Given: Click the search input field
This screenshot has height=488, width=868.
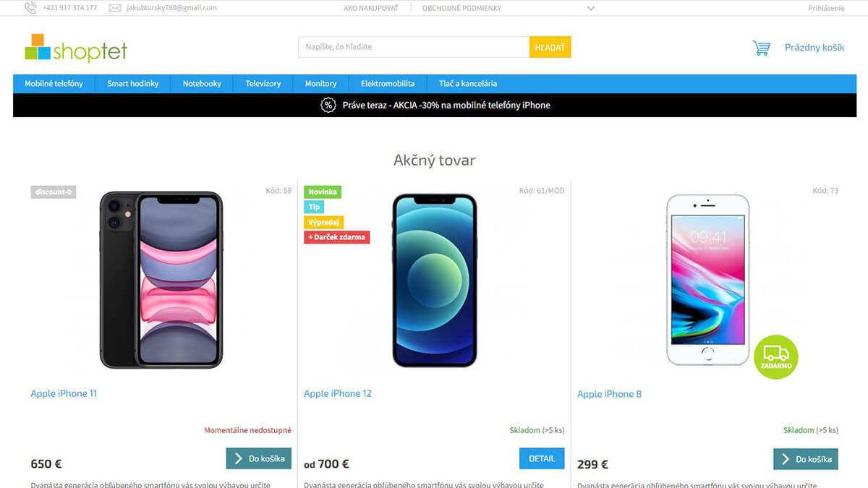Looking at the screenshot, I should 414,47.
